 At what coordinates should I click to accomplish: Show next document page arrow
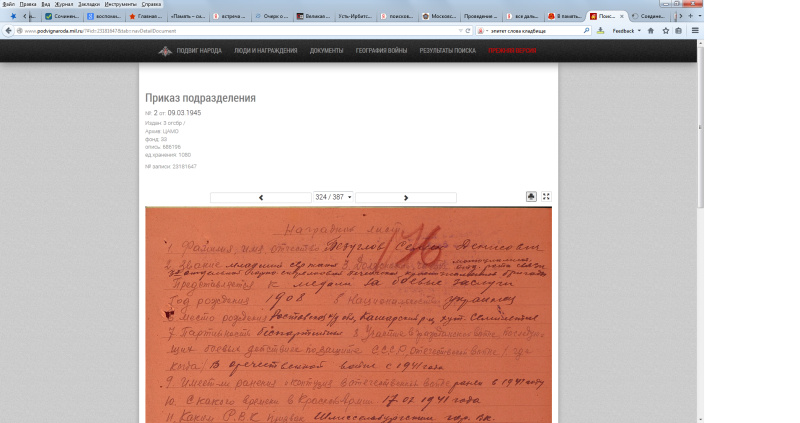coord(406,197)
